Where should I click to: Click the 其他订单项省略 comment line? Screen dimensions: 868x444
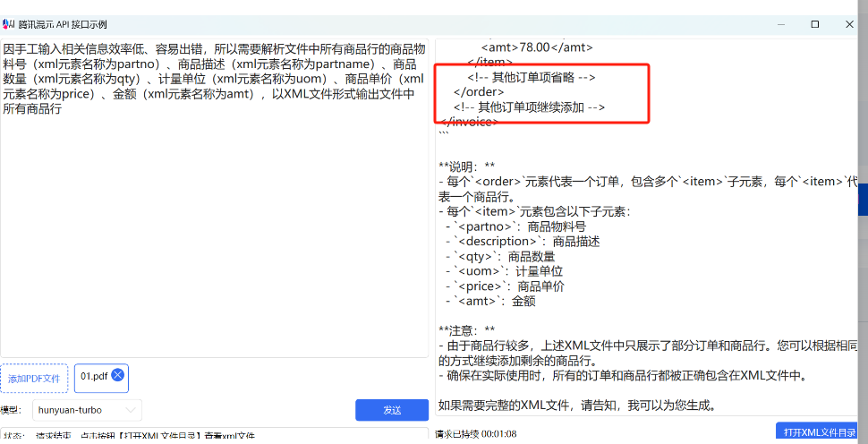coord(532,78)
